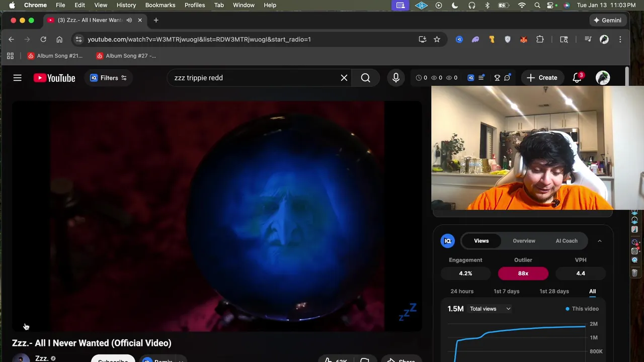Image resolution: width=644 pixels, height=362 pixels.
Task: Open Gemini in Chrome
Action: tap(607, 20)
